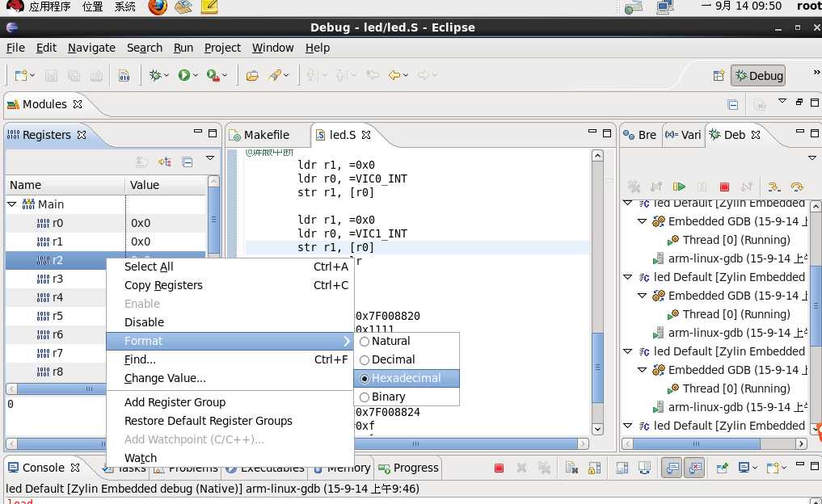Click the layout toggle icon in Registers toolbar
The height and width of the screenshot is (504, 822).
click(165, 162)
